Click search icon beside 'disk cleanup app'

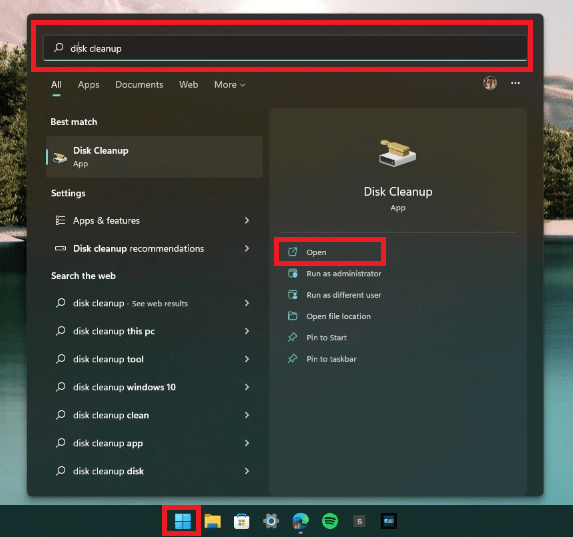[60, 443]
